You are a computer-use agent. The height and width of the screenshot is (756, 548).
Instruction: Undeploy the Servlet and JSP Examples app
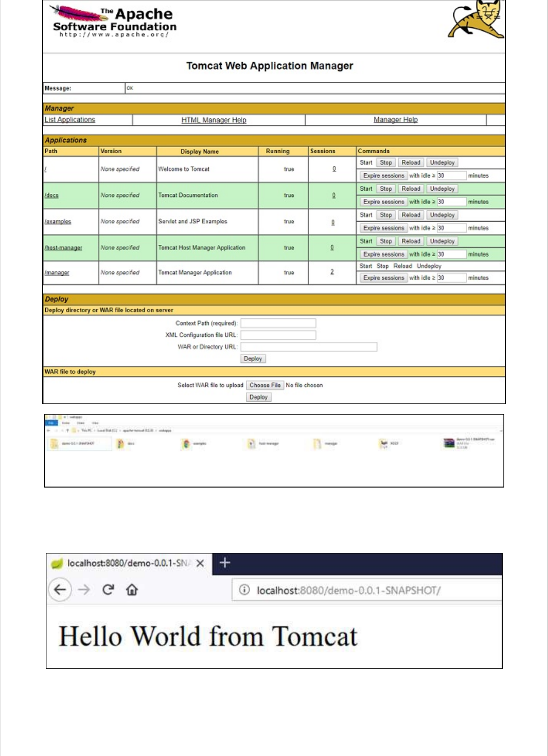coord(442,215)
